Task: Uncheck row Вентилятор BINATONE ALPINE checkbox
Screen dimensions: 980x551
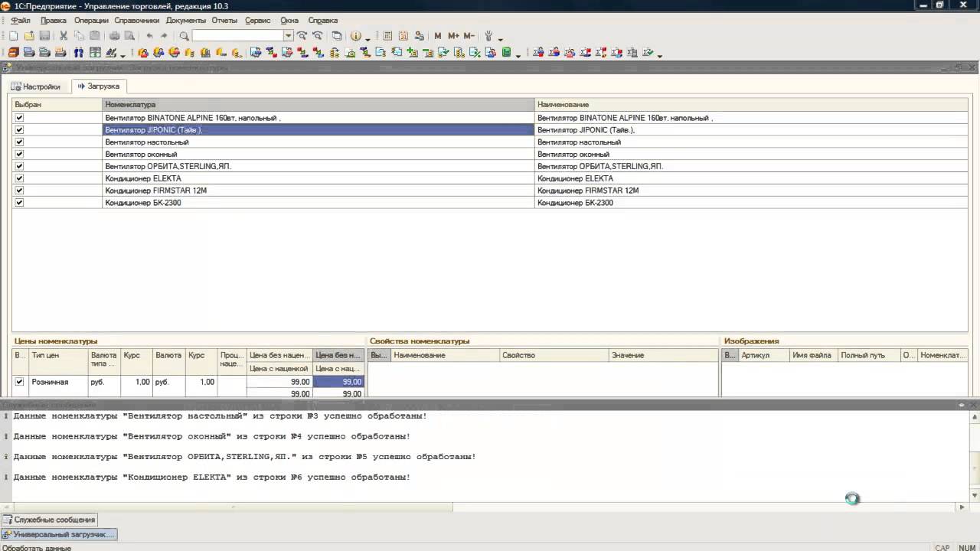Action: [x=19, y=118]
